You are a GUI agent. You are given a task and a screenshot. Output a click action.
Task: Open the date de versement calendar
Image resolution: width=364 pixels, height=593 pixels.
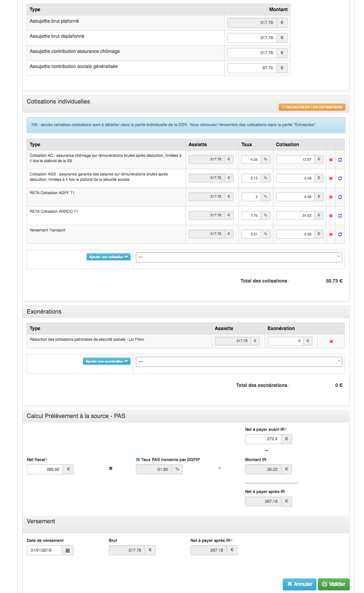pyautogui.click(x=67, y=550)
